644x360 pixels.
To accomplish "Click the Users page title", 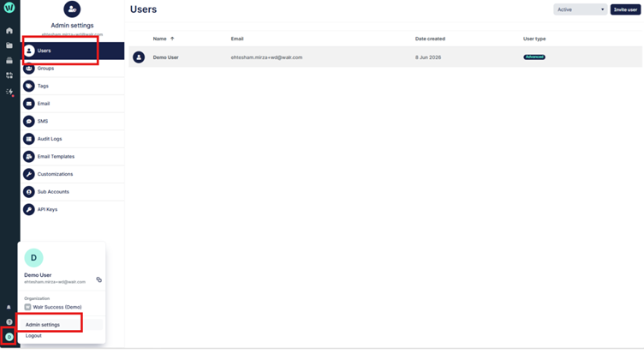I will [143, 9].
